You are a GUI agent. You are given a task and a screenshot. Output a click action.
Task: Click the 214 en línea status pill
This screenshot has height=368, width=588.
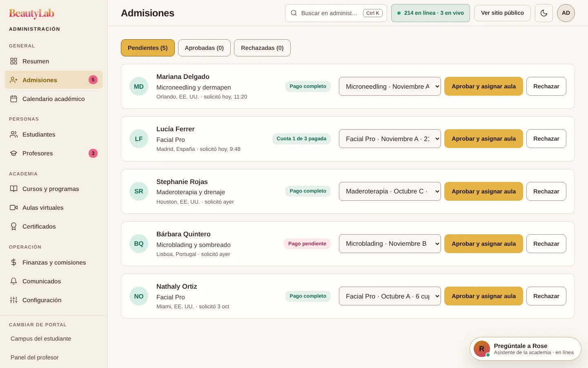(430, 13)
